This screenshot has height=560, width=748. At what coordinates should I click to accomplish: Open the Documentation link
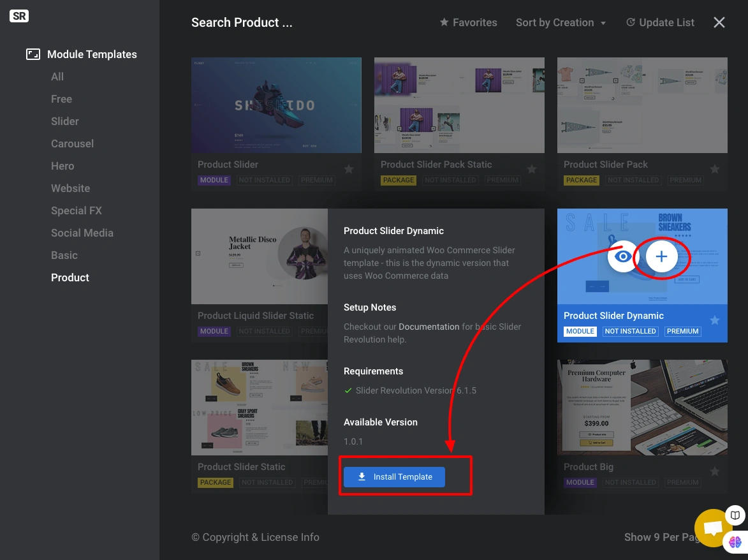[x=429, y=327]
